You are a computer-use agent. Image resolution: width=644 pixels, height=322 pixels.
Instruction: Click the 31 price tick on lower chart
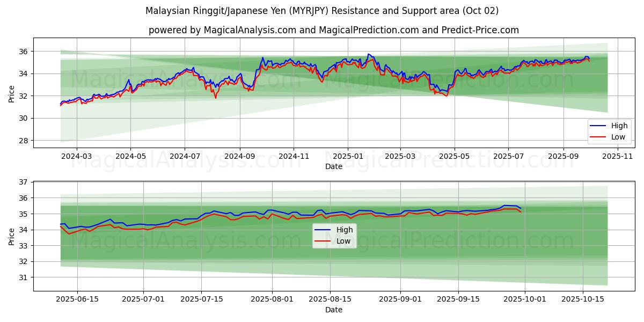pyautogui.click(x=24, y=277)
